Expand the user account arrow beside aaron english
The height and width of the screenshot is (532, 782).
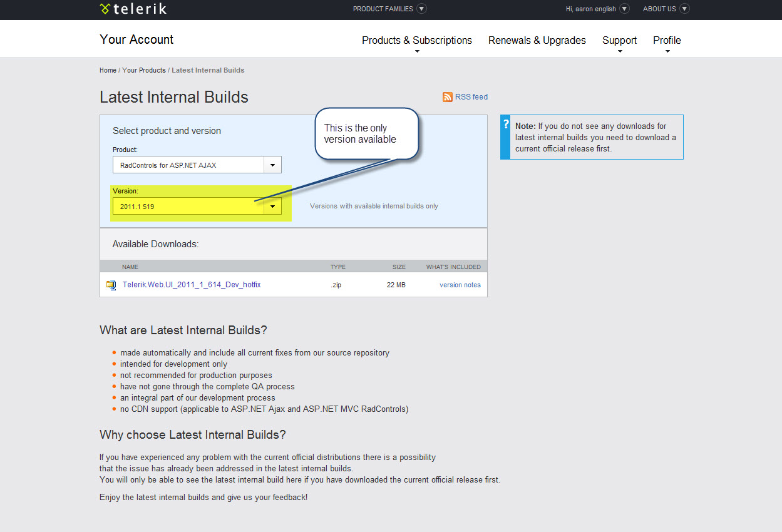pyautogui.click(x=625, y=9)
